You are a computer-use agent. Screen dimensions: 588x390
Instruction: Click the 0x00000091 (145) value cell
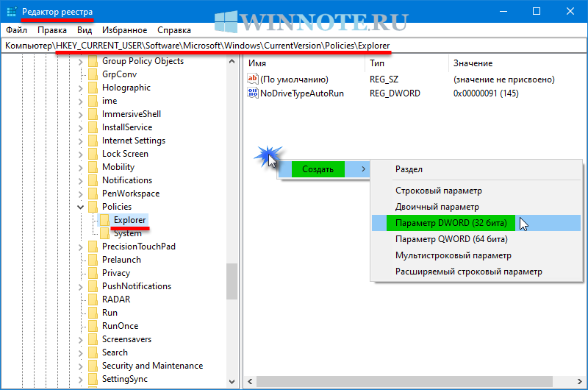[x=486, y=93]
